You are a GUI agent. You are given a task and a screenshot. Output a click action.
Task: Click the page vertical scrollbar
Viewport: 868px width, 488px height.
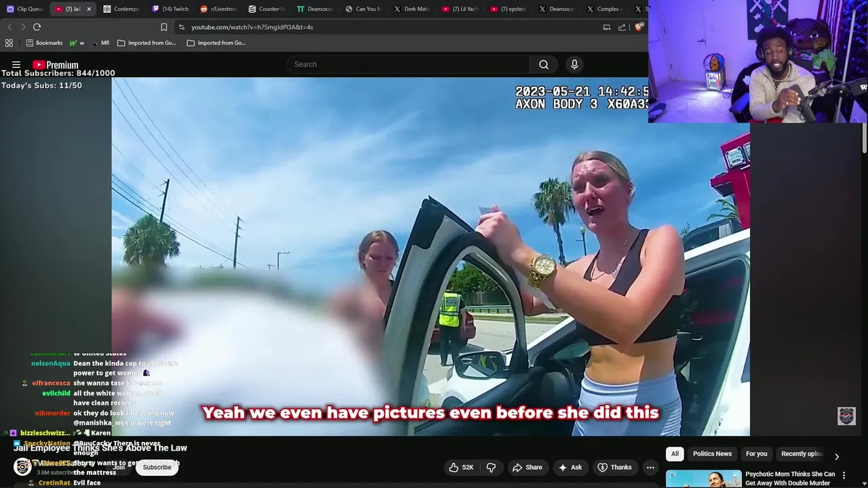(x=864, y=138)
